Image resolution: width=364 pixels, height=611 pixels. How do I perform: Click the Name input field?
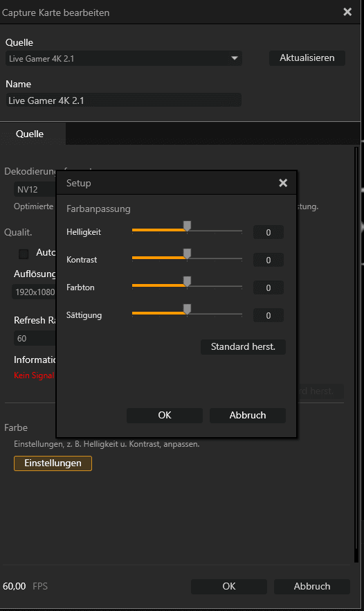(123, 100)
